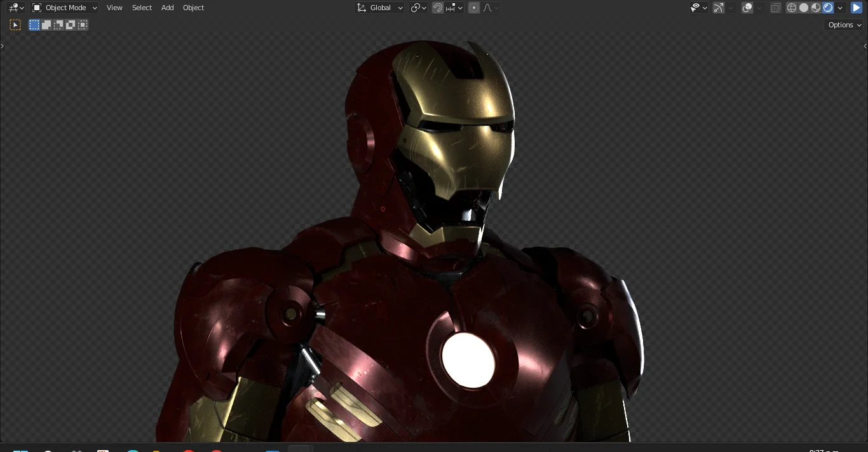Image resolution: width=868 pixels, height=452 pixels.
Task: Switch viewport to Material Preview shading
Action: pos(817,8)
